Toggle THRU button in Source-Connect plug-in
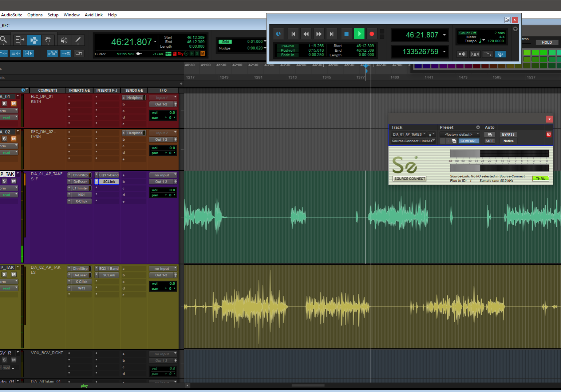 [x=541, y=179]
